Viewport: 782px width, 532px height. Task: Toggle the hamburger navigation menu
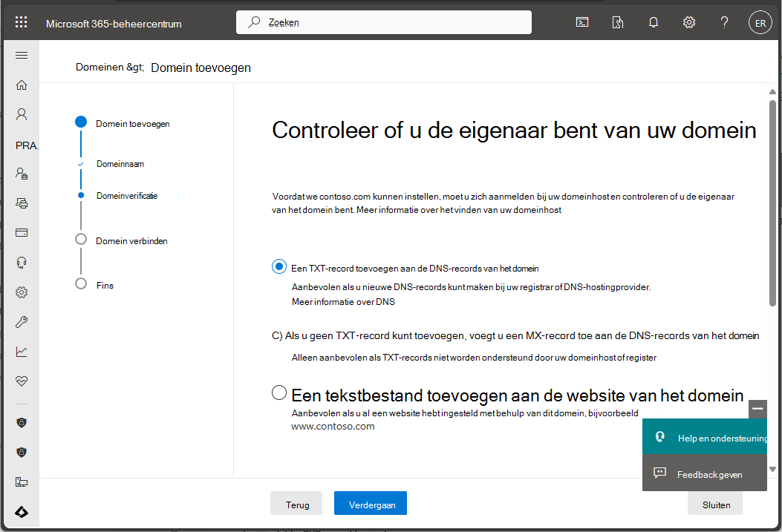point(22,56)
